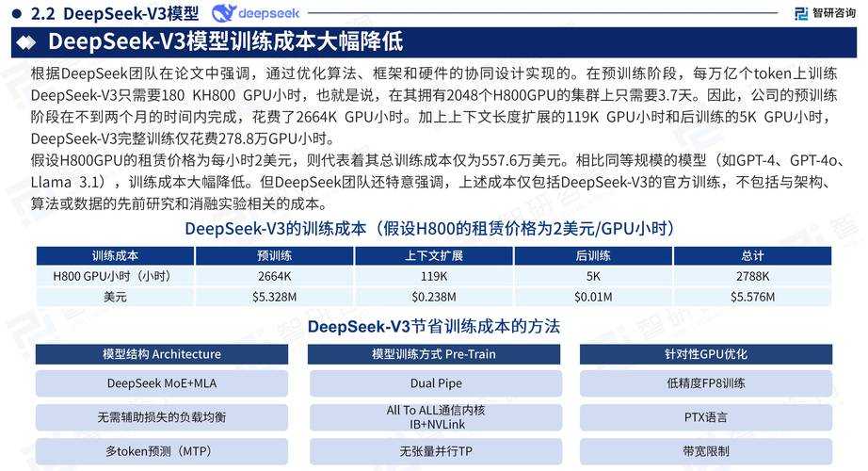Viewport: 868px width, 471px height.
Task: Select the '5K' table cell
Action: click(593, 276)
